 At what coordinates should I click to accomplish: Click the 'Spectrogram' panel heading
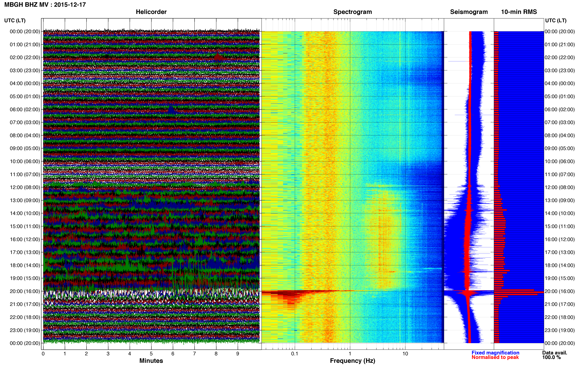[352, 12]
